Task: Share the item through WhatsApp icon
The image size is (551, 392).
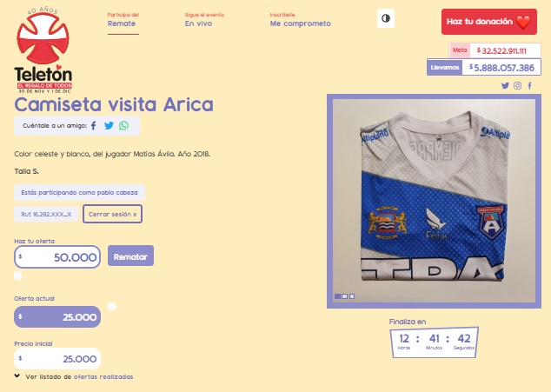Action: [123, 125]
